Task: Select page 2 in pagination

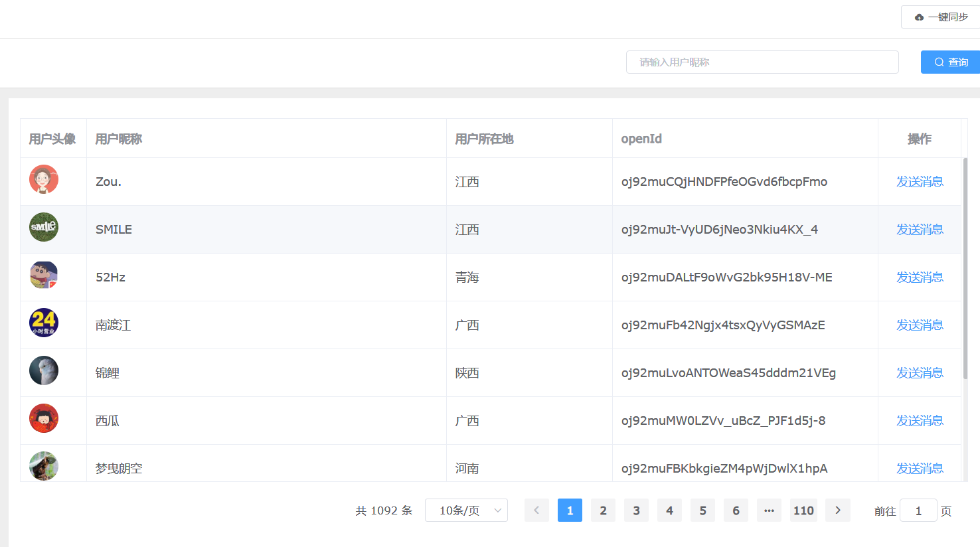Action: click(x=603, y=510)
